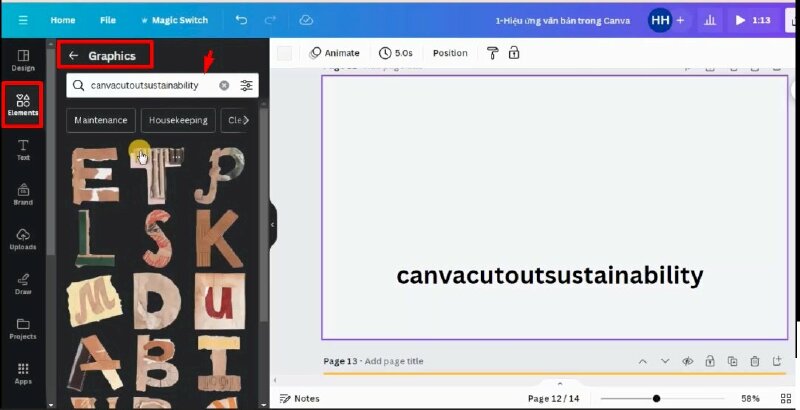Click the Position button

[450, 53]
